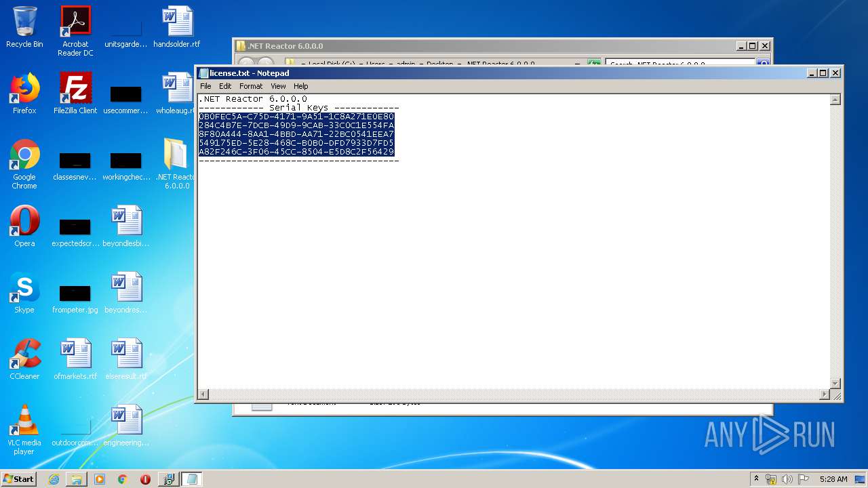Select the Opera desktop shortcut
Image resolution: width=868 pixels, height=488 pixels.
tap(24, 226)
